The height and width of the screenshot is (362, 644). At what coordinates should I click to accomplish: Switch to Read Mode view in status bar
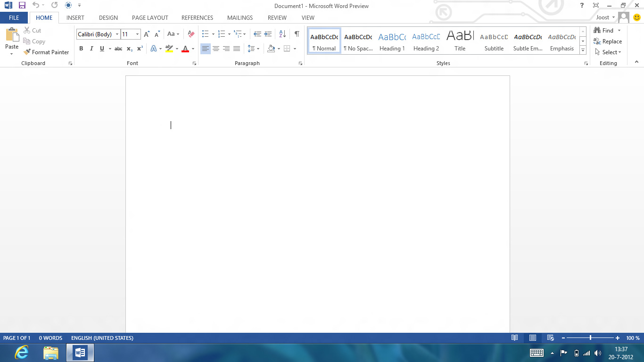coord(515,338)
